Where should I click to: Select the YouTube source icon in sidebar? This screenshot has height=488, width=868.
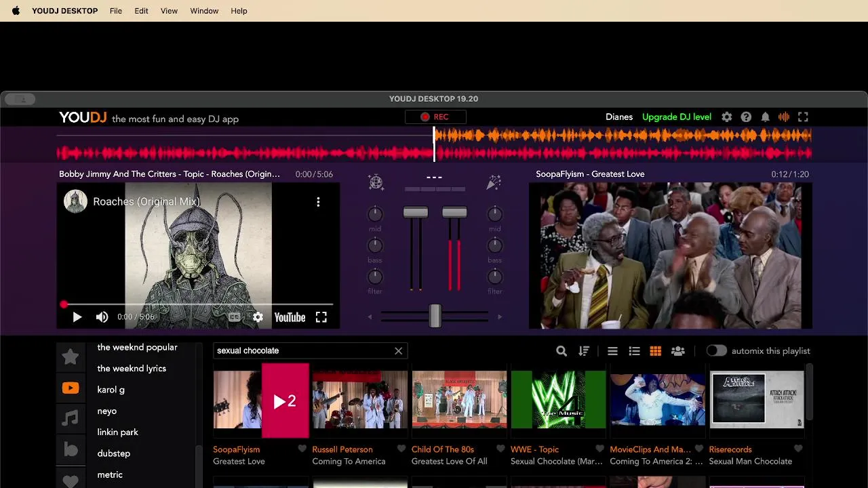click(71, 388)
